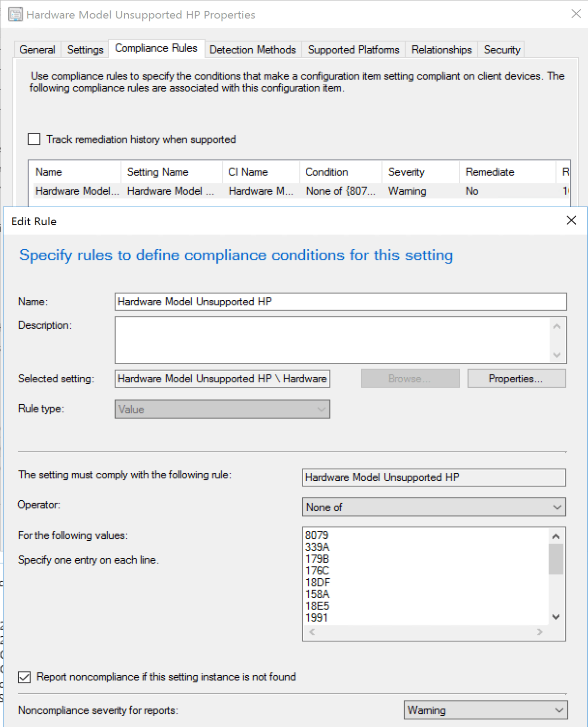Open the Security tab

[x=502, y=50]
